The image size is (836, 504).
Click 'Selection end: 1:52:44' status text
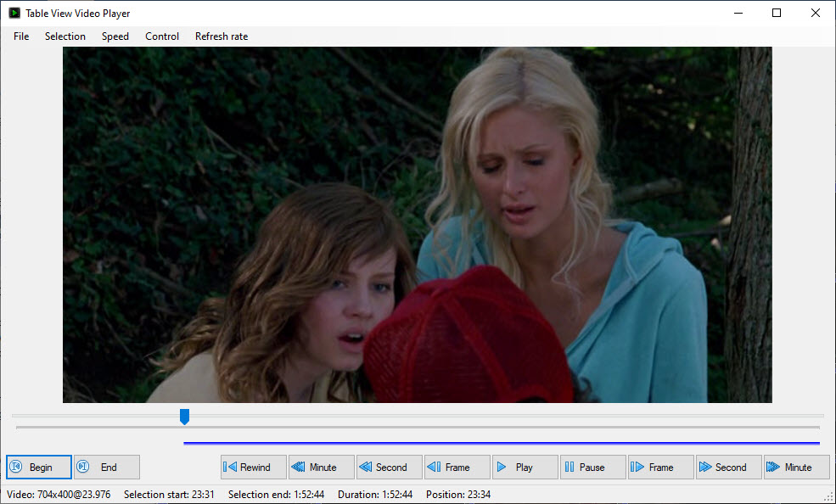point(276,495)
